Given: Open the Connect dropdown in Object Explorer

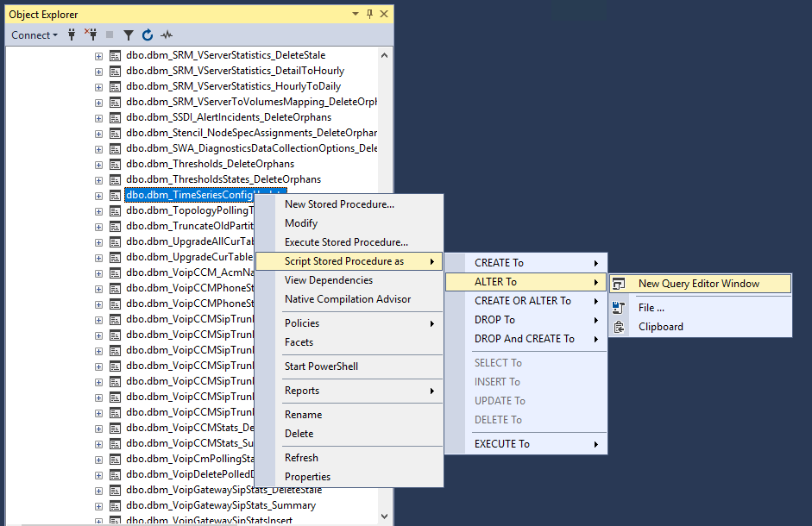Looking at the screenshot, I should (35, 35).
